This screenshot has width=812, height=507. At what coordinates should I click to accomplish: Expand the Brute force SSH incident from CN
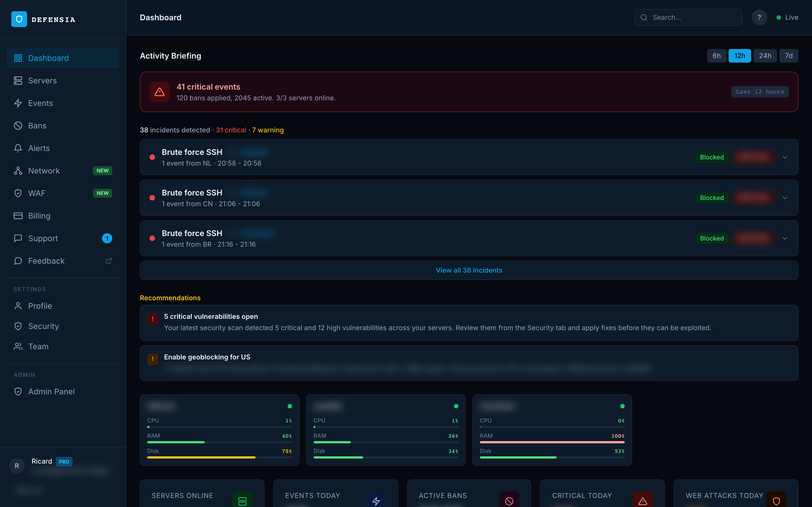coord(785,198)
